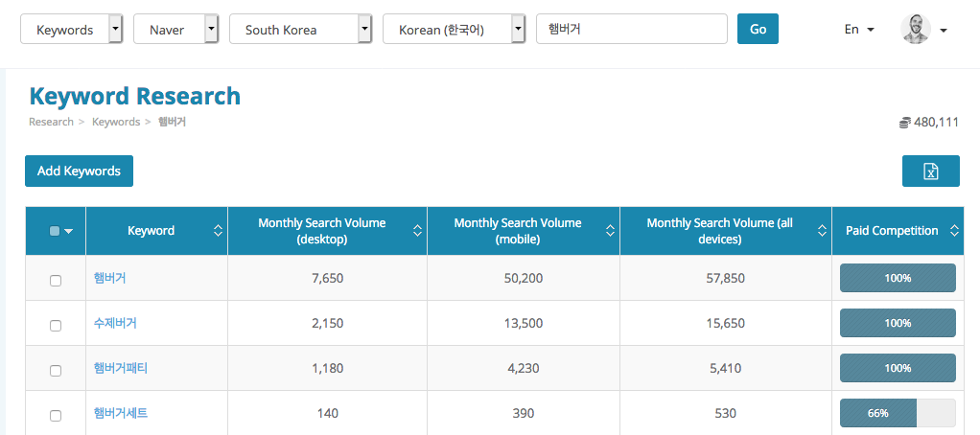Select the 7,650 desktop volume cell
The width and height of the screenshot is (980, 435).
click(328, 279)
